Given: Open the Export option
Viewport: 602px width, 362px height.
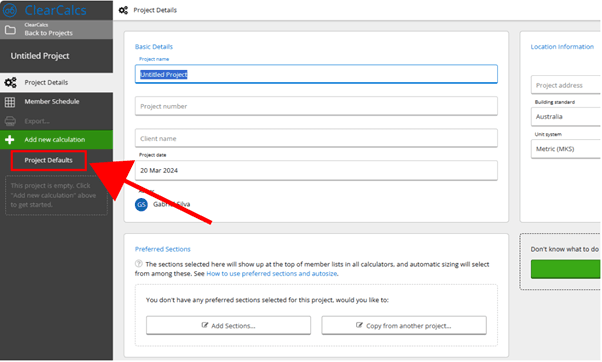Looking at the screenshot, I should tap(56, 121).
